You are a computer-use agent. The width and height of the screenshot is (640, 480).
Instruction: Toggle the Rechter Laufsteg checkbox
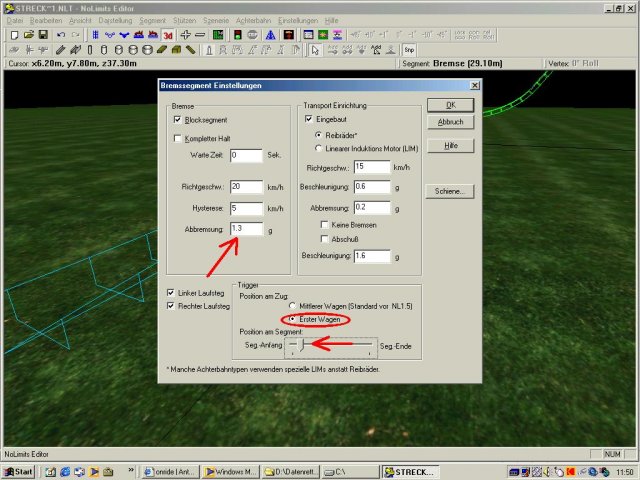click(x=171, y=306)
